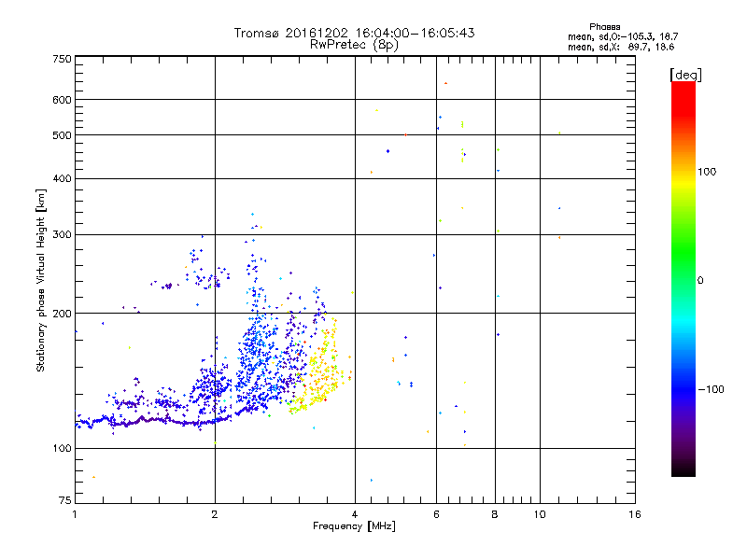Click the 750 y-axis tick label

(62, 59)
